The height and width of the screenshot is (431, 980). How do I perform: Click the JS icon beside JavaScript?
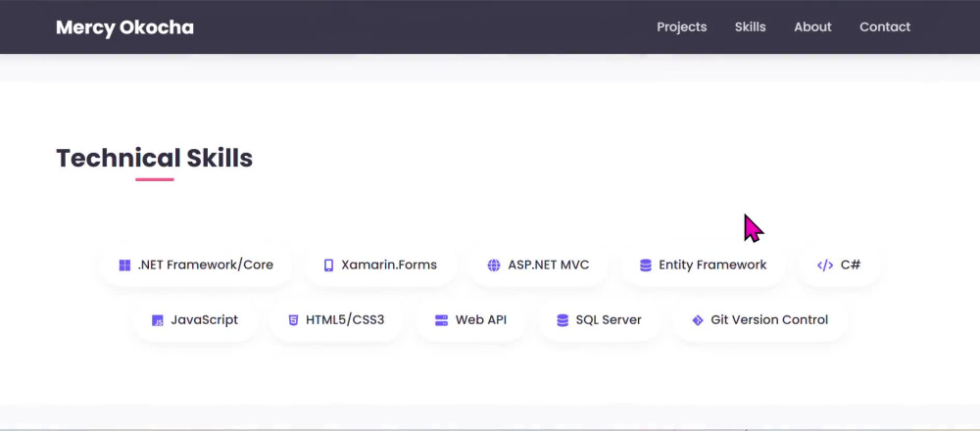[158, 320]
